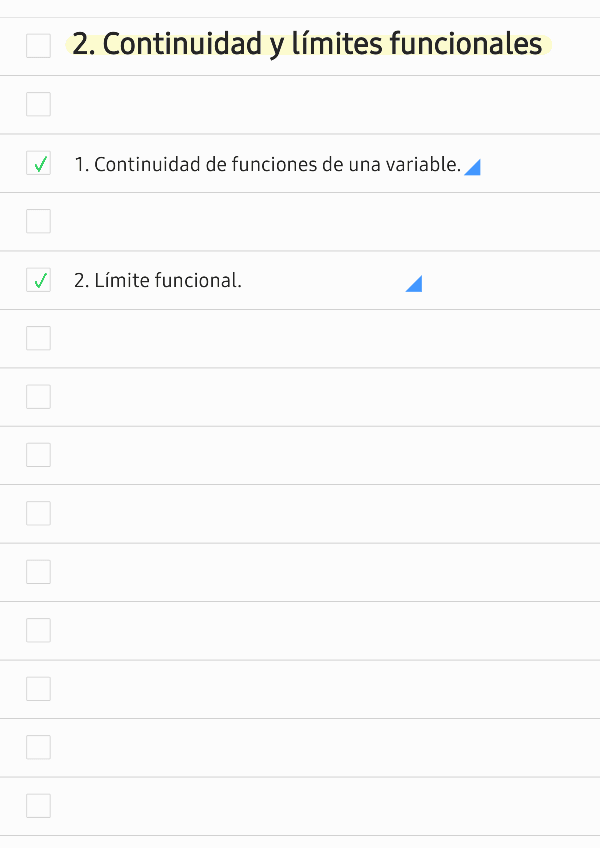Toggle the green checkmark on item 2

pyautogui.click(x=38, y=280)
